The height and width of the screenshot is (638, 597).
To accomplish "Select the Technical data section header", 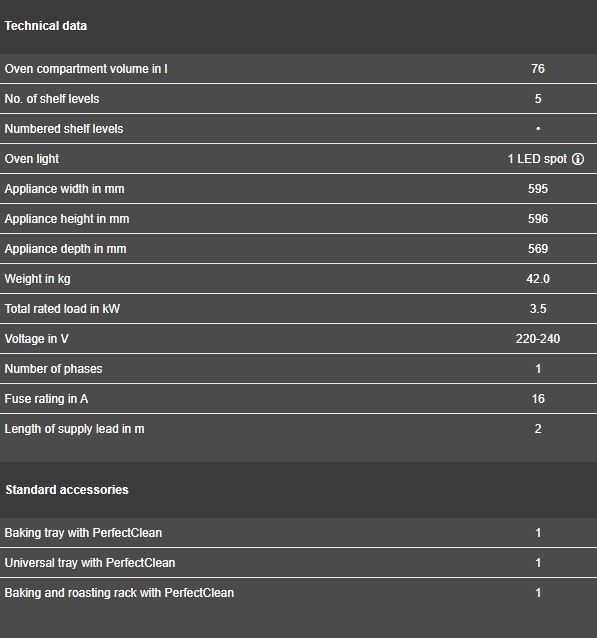I will pos(46,26).
